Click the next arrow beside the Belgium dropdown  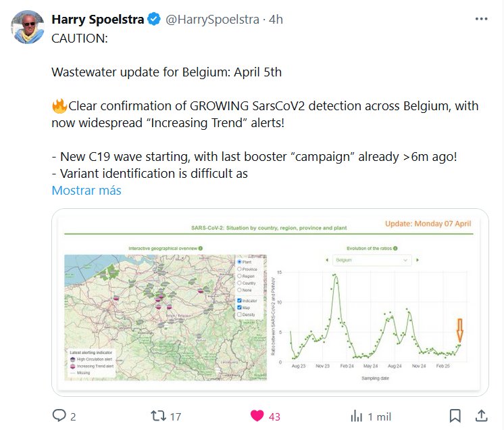tap(418, 260)
